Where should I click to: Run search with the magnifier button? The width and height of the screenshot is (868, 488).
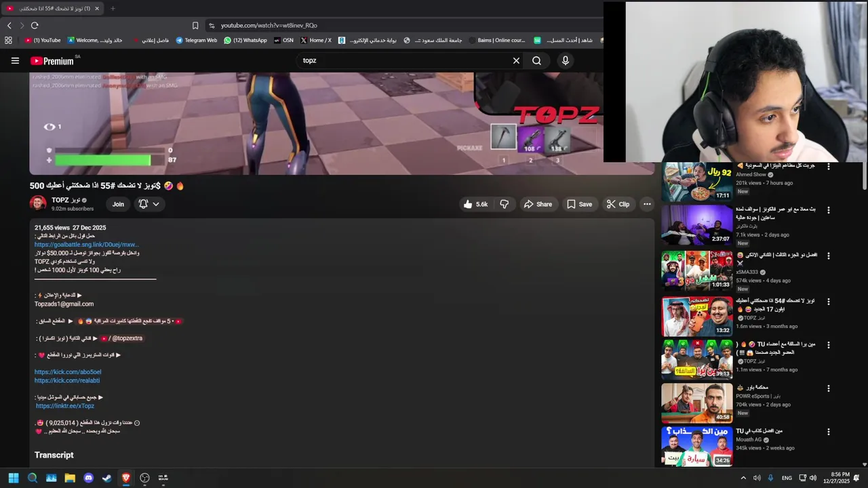pyautogui.click(x=536, y=60)
